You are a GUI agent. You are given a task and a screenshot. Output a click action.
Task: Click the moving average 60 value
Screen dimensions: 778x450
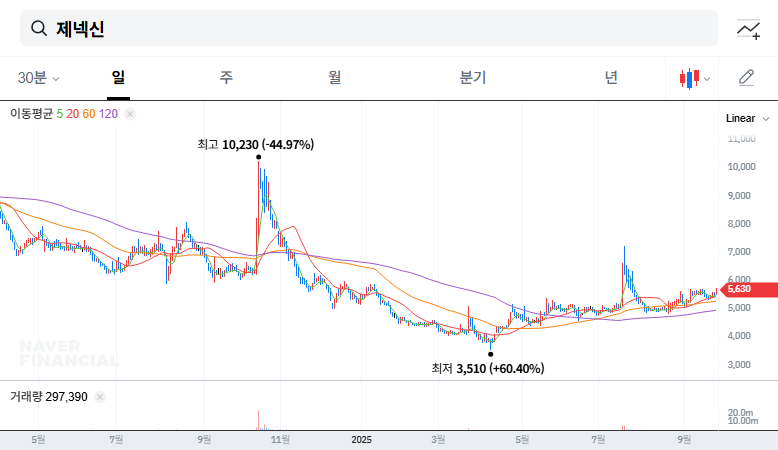pos(89,114)
